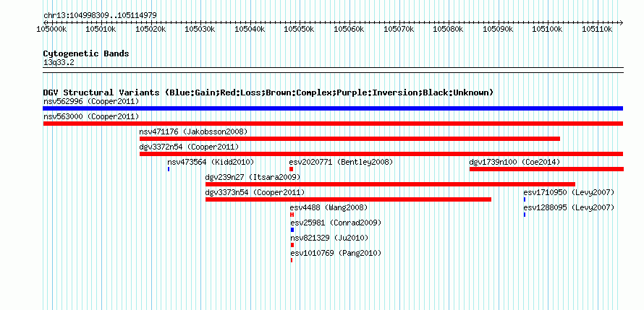644x310 pixels.
Task: Open the esv4488 (Wang2008) label
Action: point(329,207)
